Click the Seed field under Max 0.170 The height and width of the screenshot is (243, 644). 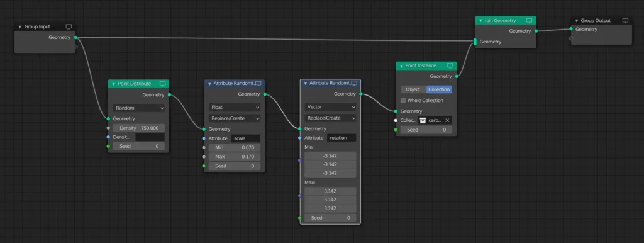click(x=235, y=166)
